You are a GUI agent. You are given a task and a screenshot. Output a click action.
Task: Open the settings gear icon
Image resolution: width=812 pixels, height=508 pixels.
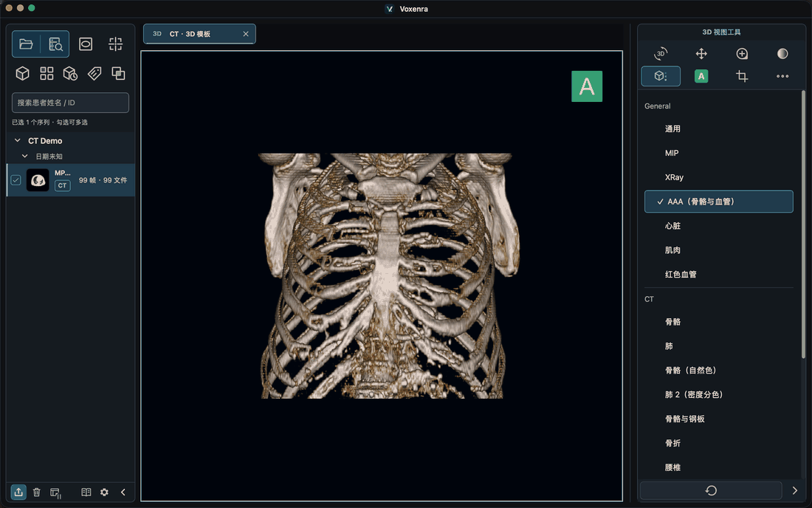click(x=104, y=492)
